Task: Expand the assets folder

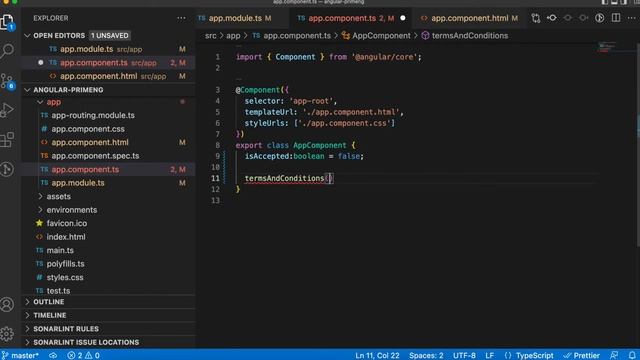Action: [40, 196]
